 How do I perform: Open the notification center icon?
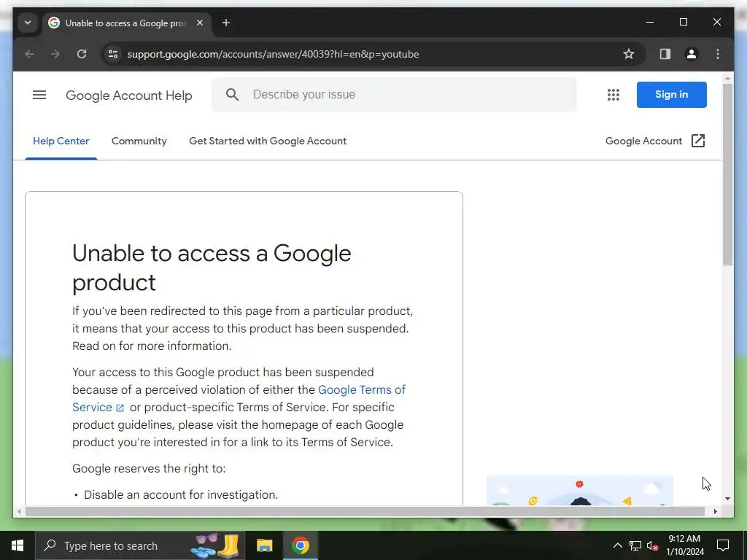(723, 545)
